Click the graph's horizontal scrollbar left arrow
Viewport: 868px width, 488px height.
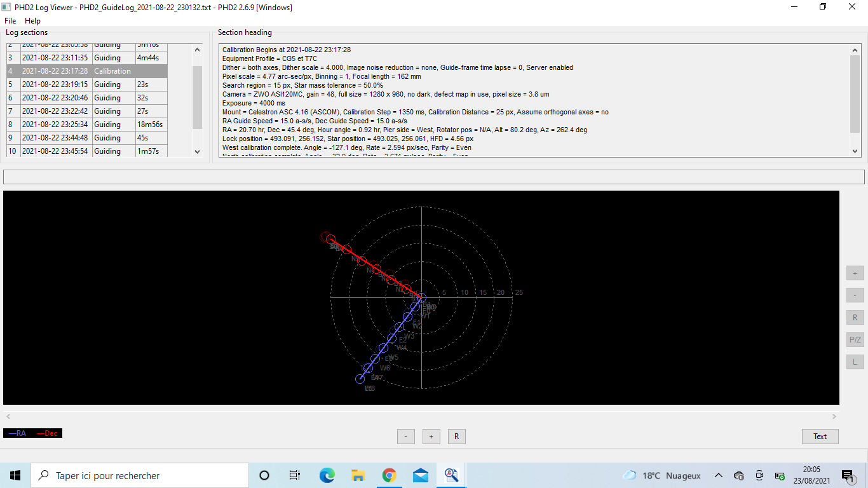click(8, 417)
